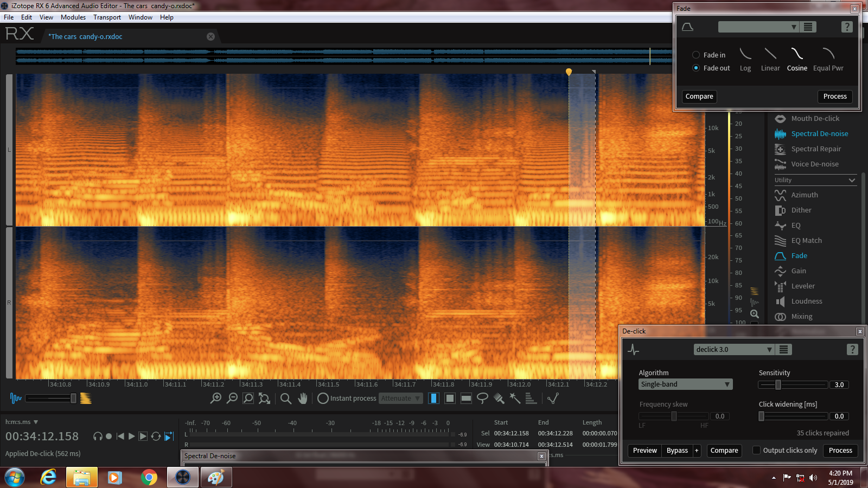This screenshot has height=488, width=868.
Task: Open the Azimuth utility module
Action: tap(804, 195)
